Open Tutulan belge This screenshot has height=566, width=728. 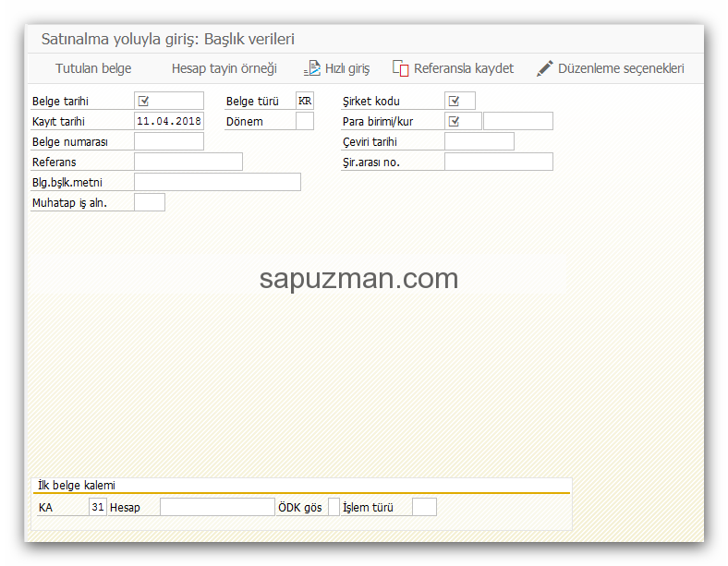point(93,68)
